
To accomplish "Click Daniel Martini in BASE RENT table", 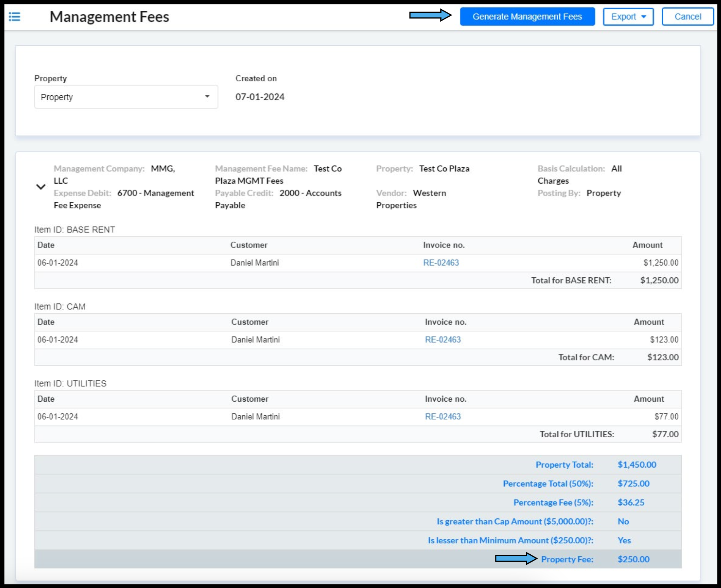I will click(255, 263).
